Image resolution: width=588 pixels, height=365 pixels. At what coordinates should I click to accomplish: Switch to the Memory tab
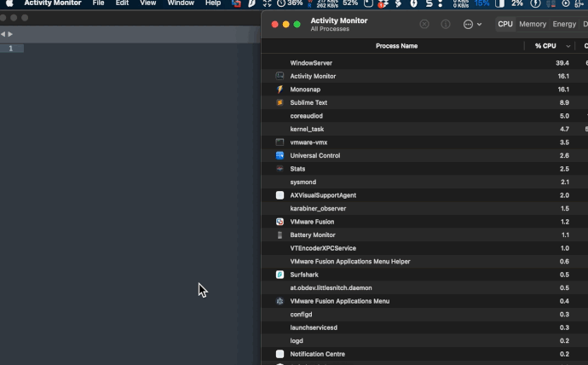click(533, 25)
